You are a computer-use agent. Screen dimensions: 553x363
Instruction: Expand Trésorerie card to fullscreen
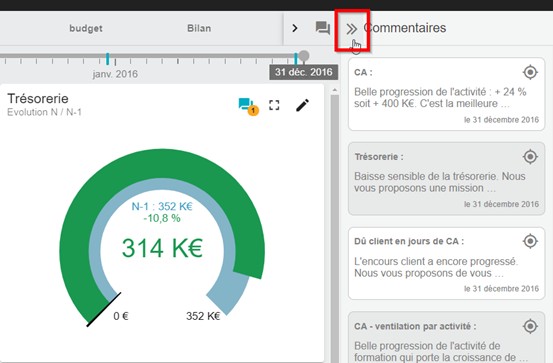coord(274,105)
